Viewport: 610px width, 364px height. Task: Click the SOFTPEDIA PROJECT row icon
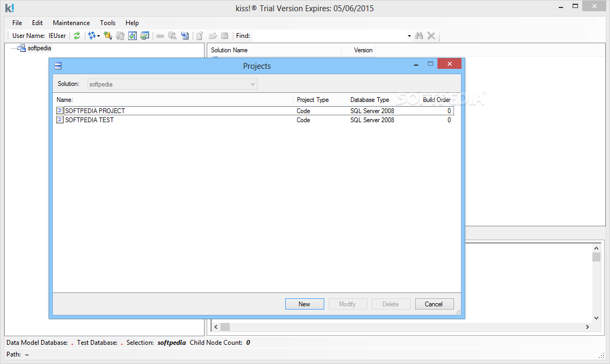point(60,110)
